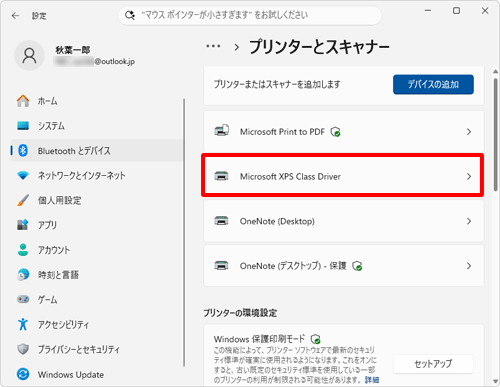Open the 詳細 link

pyautogui.click(x=372, y=380)
